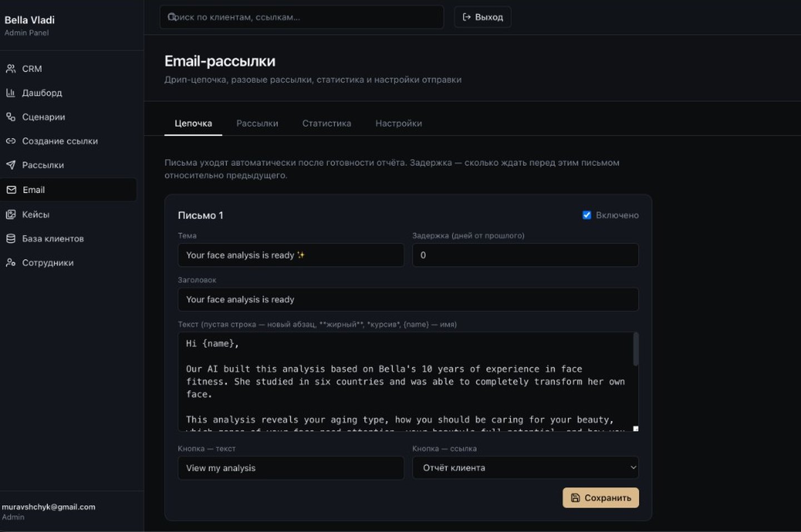
Task: Click the Письмо 1 card title
Action: (201, 216)
